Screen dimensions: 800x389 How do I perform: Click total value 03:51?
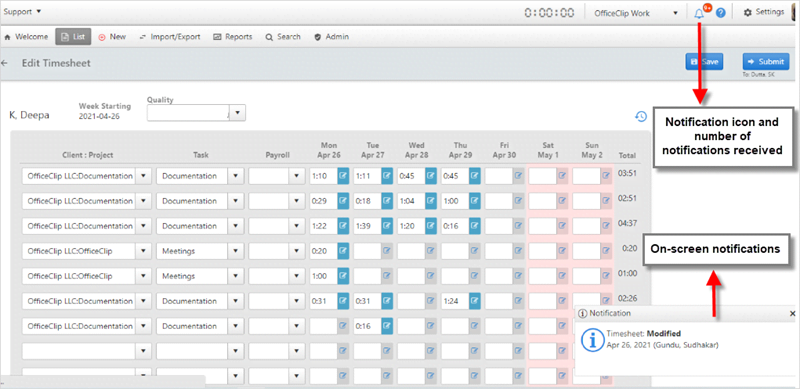627,173
